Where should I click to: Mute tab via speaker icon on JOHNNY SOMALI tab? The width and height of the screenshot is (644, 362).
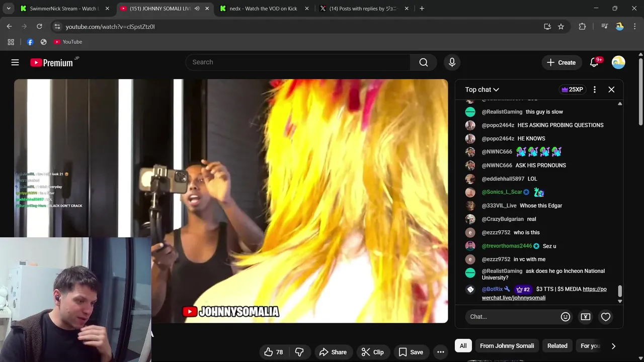coord(197,9)
